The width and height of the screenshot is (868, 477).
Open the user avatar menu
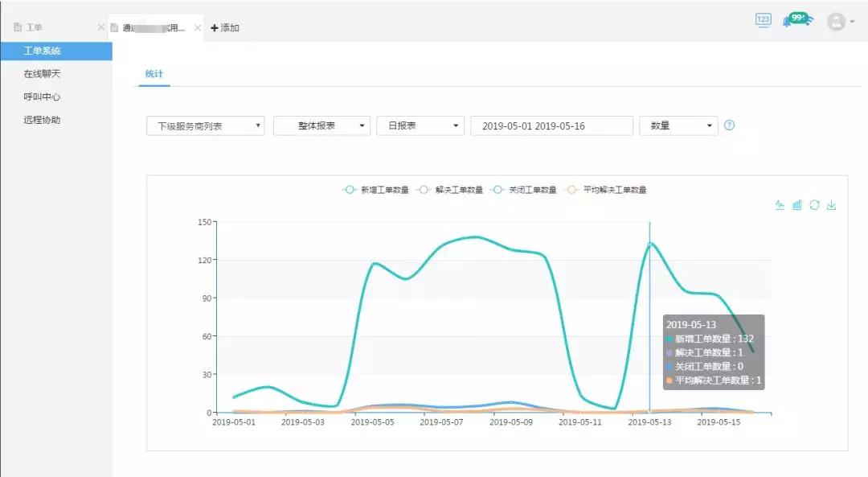click(x=841, y=22)
